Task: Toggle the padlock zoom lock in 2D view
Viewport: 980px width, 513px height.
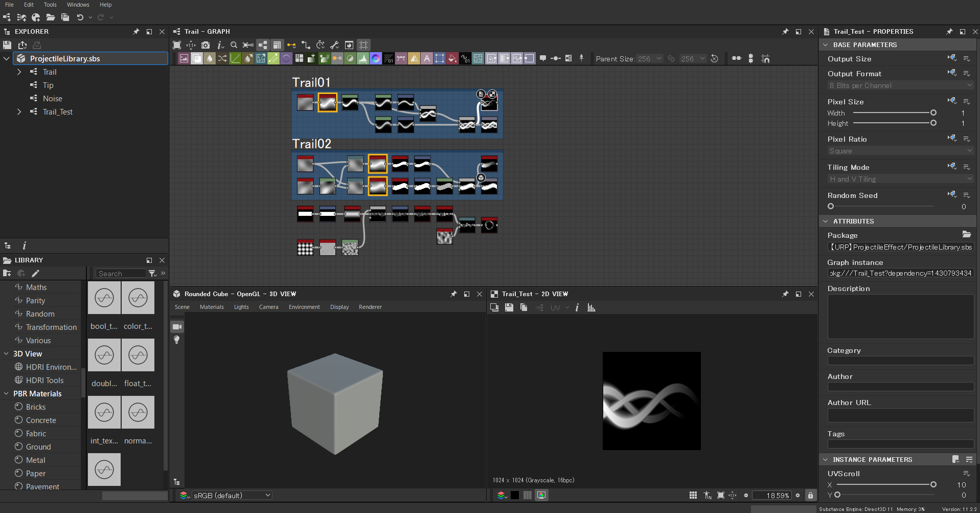Action: coord(810,495)
